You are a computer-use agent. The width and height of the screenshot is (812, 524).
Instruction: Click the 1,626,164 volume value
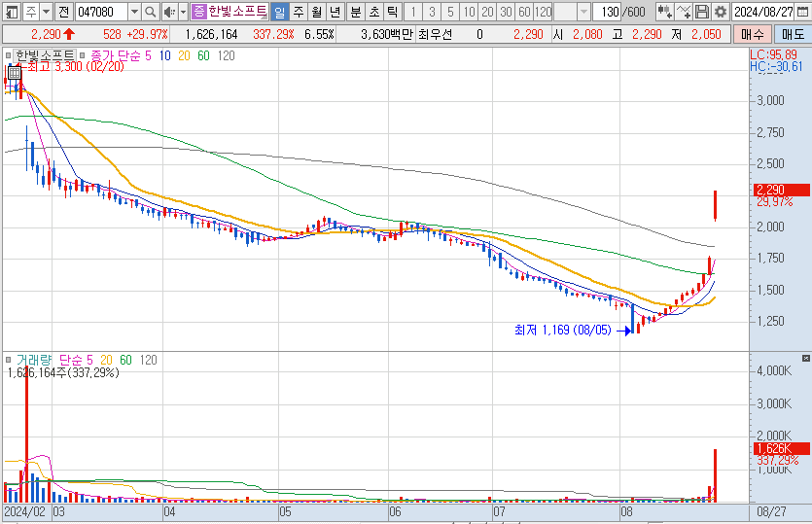pyautogui.click(x=211, y=35)
